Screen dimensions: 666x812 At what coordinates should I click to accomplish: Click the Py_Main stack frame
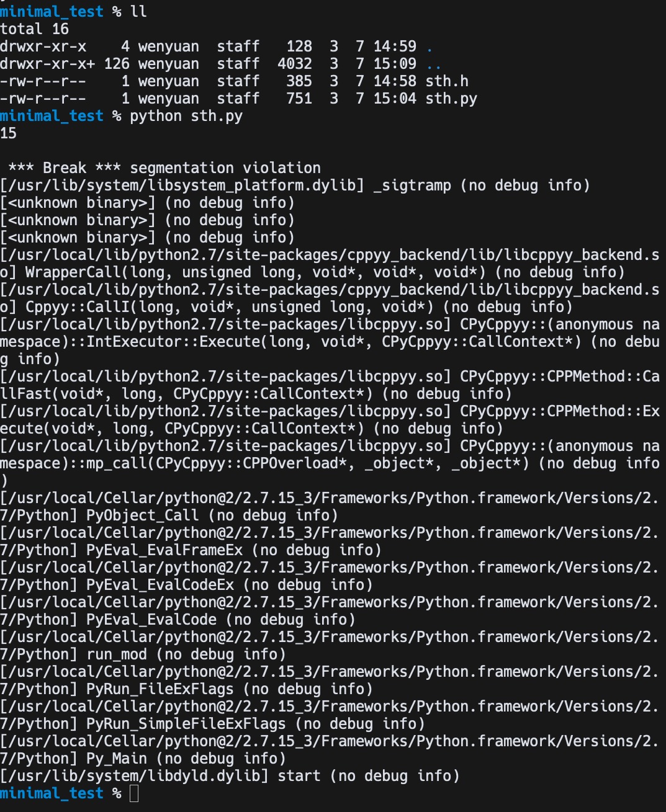[x=117, y=759]
